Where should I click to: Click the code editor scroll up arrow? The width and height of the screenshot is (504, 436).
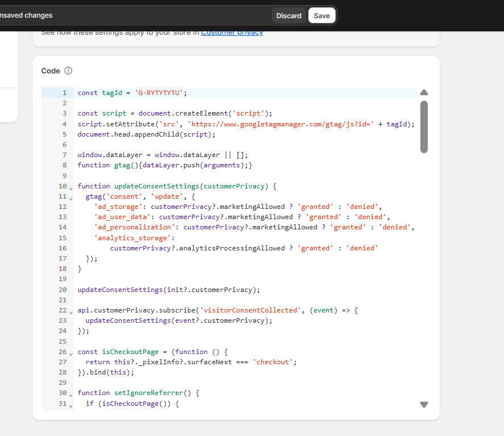coord(424,93)
